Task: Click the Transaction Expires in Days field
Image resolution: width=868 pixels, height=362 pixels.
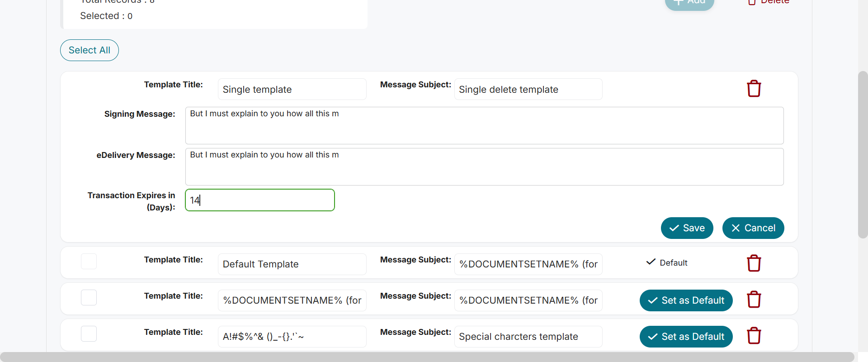Action: (x=260, y=200)
